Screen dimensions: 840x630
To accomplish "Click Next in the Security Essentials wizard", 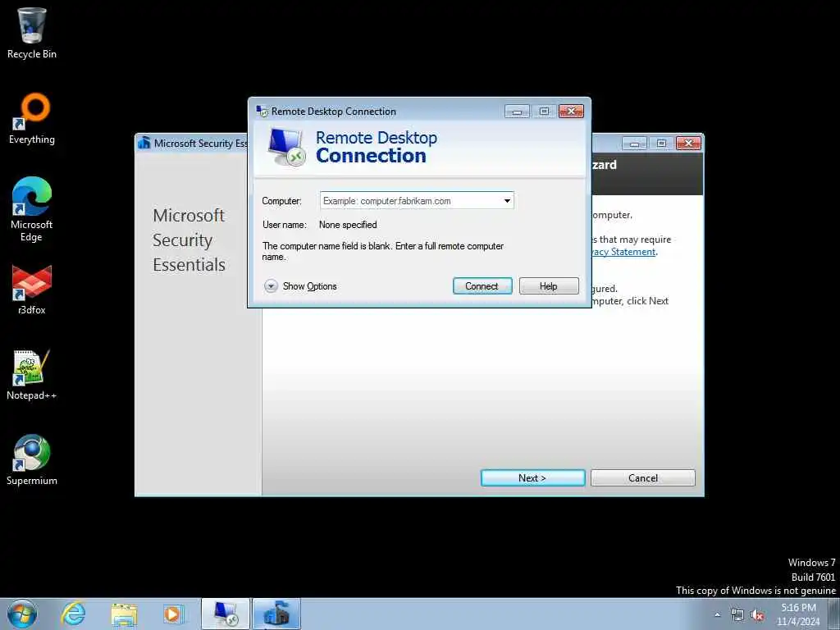I will [x=532, y=478].
